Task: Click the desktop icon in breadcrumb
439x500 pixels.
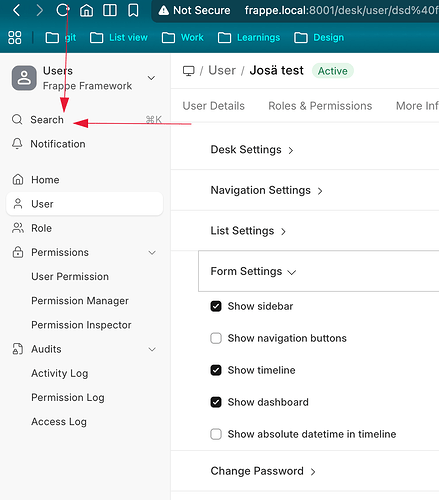Action: 189,71
